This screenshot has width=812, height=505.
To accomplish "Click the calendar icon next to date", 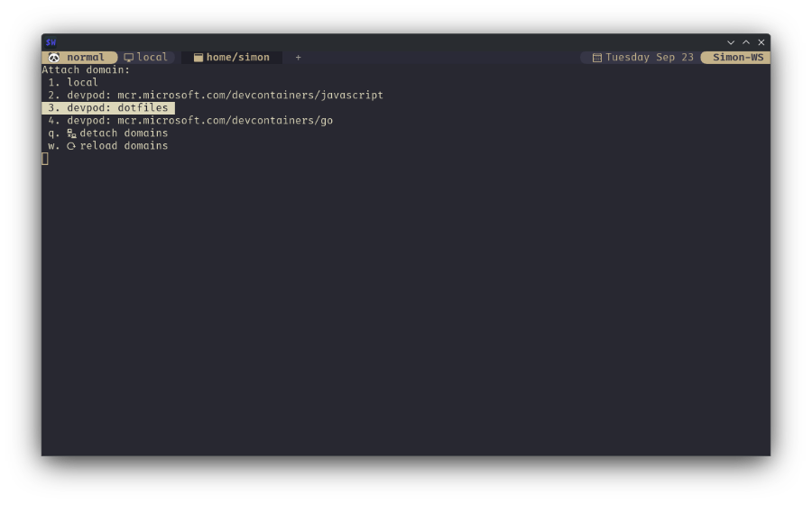I will pyautogui.click(x=596, y=58).
